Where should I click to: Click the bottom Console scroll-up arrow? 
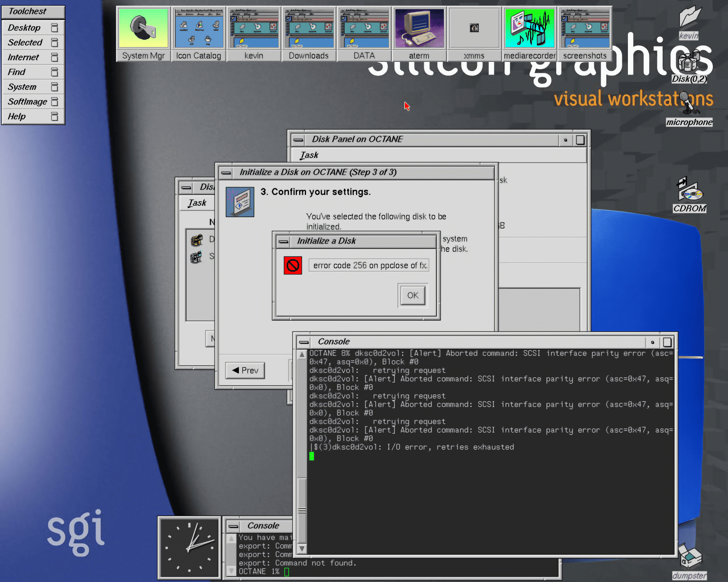tap(231, 538)
